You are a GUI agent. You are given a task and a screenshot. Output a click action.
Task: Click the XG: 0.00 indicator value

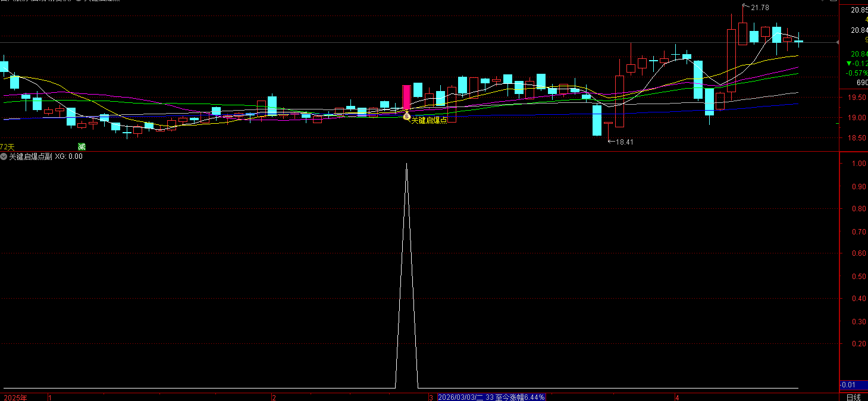[69, 156]
